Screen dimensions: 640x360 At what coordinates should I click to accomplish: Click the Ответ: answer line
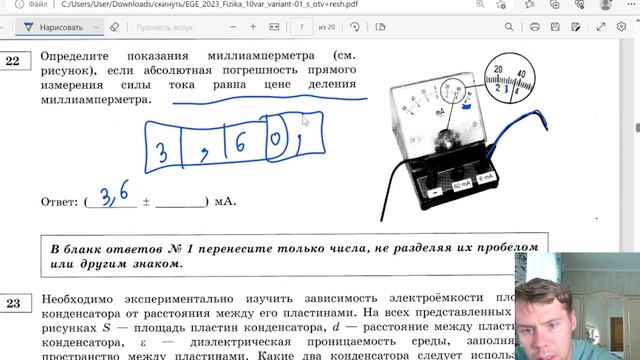(x=138, y=202)
